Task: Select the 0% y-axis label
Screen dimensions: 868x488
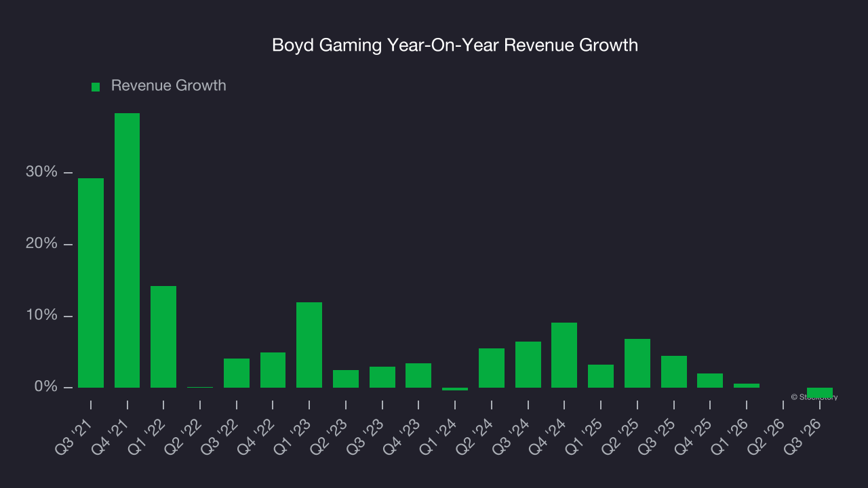Action: point(46,387)
